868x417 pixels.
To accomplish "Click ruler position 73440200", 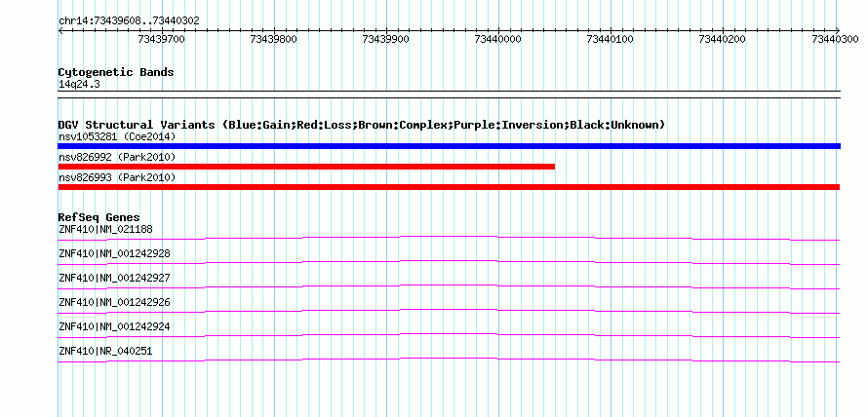I will [x=723, y=39].
